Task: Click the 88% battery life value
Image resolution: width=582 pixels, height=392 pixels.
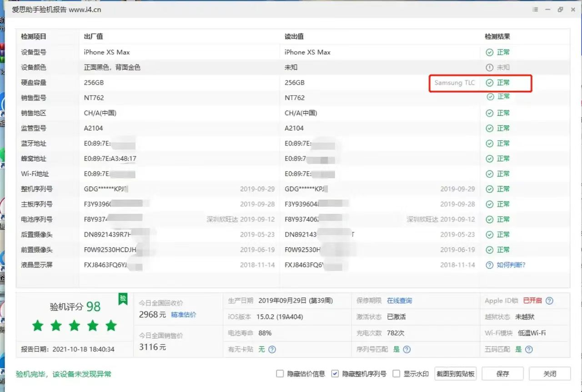Action: pyautogui.click(x=265, y=333)
